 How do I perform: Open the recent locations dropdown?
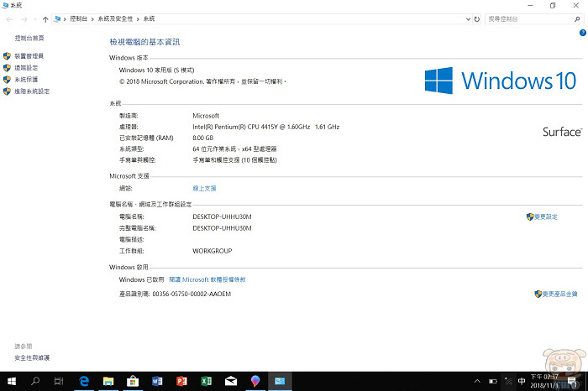pyautogui.click(x=35, y=19)
